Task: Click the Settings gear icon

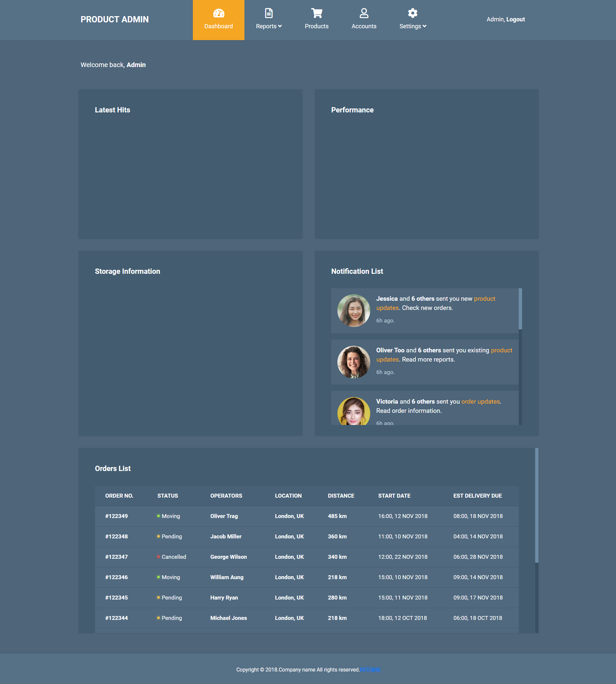Action: pos(412,13)
